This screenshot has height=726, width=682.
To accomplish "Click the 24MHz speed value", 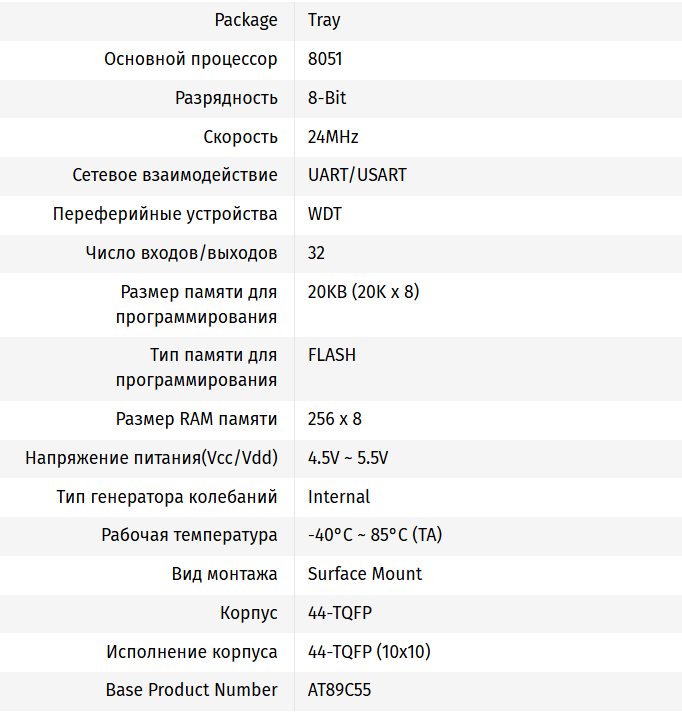I will pos(333,137).
